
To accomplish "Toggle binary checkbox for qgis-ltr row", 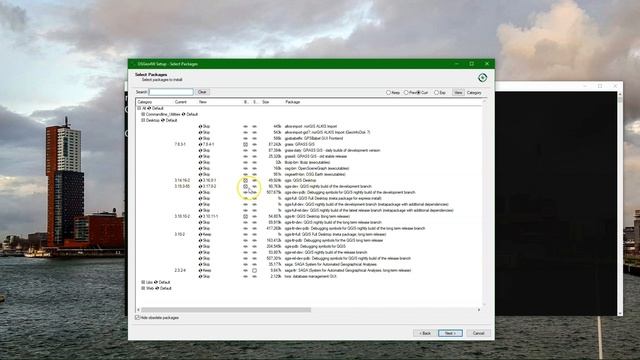I will tap(245, 216).
